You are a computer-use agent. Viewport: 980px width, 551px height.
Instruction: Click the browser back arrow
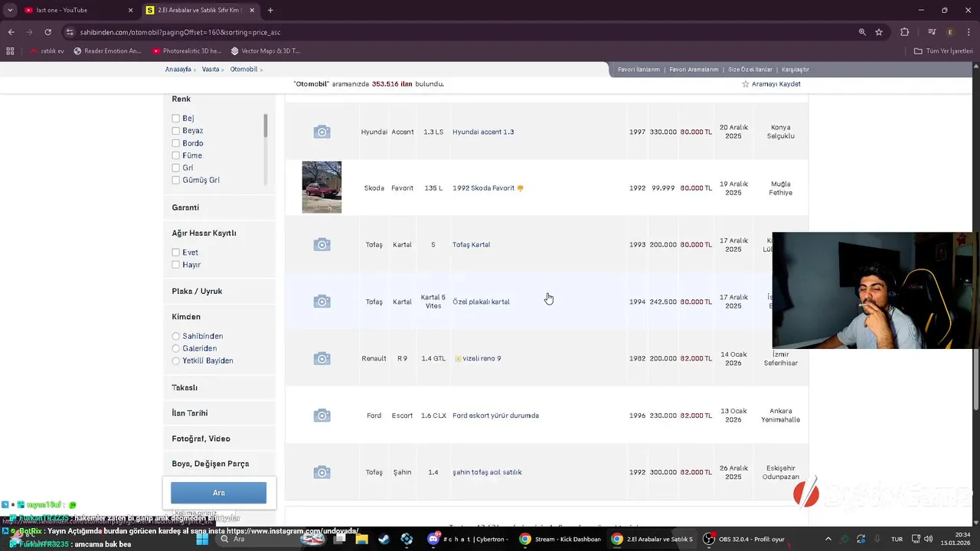coord(11,32)
